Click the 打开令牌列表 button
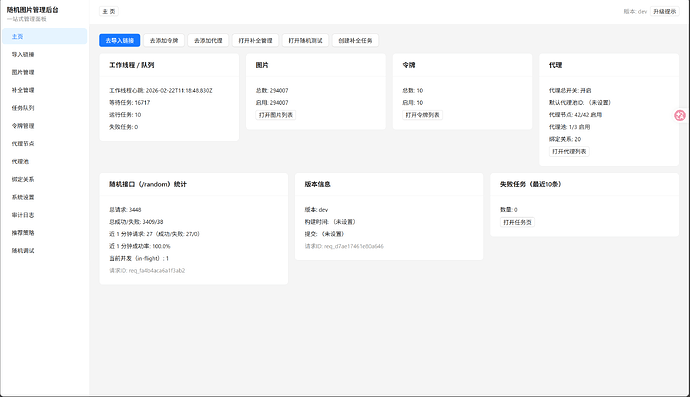 tap(422, 115)
